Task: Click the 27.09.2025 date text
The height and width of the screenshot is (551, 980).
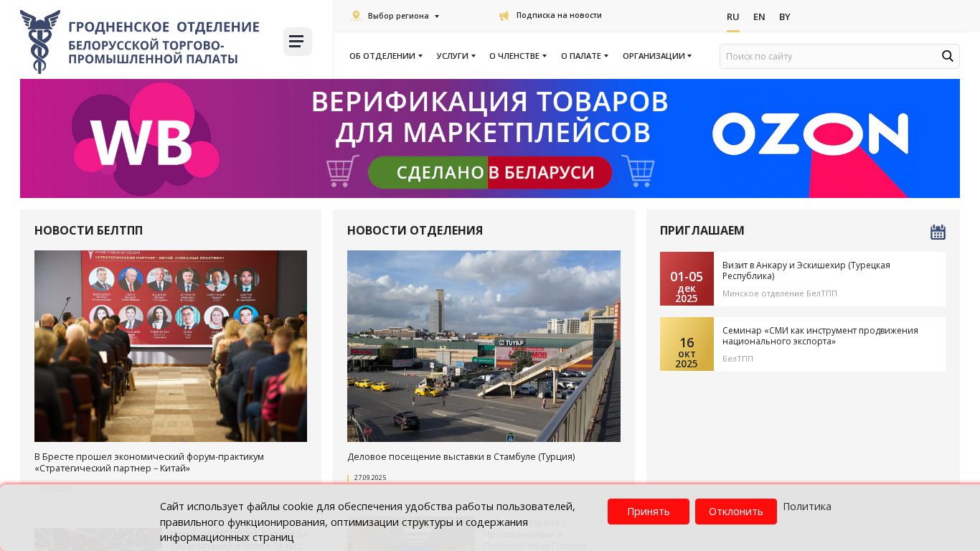Action: tap(370, 478)
